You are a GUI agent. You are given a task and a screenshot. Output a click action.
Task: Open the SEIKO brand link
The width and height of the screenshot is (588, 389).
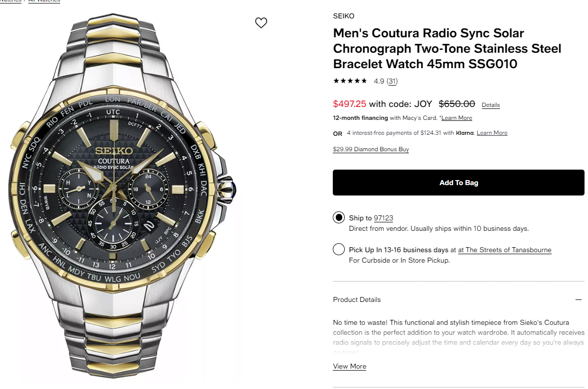pos(344,16)
